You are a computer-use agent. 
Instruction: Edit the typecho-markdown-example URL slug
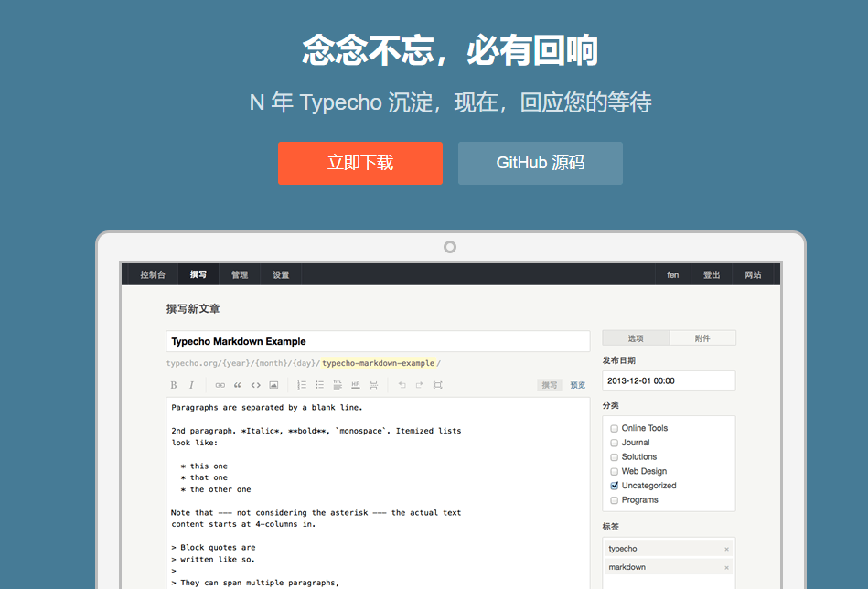click(x=378, y=363)
